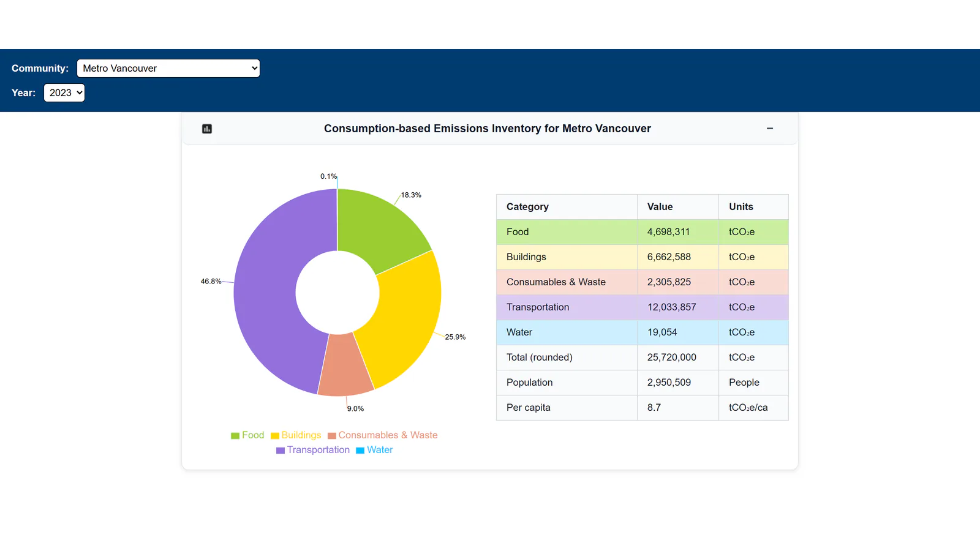Click the Food value 4,698,311
980x551 pixels.
click(678, 232)
